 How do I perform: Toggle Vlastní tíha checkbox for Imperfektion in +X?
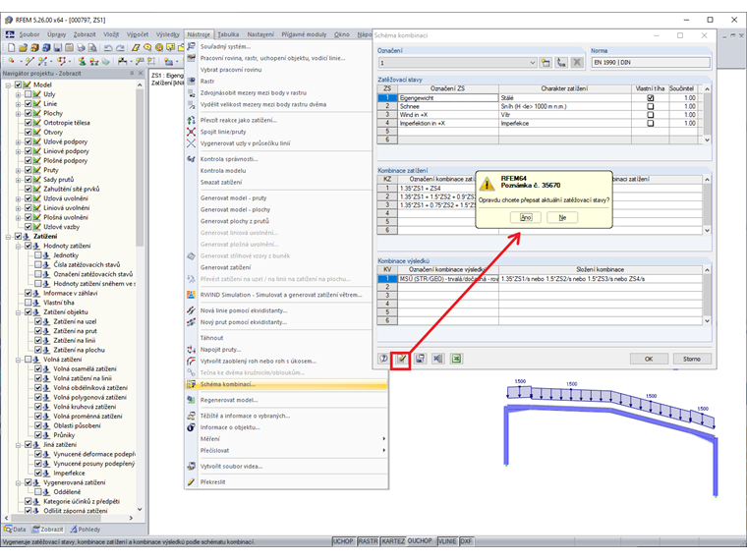(651, 124)
